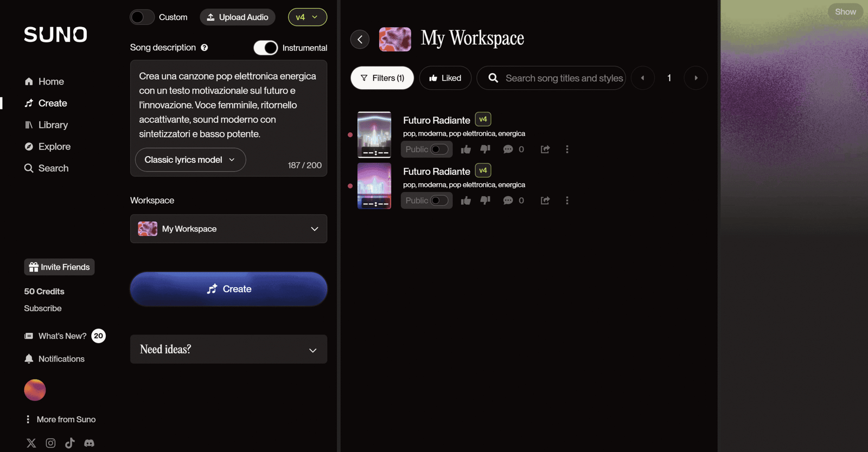Open Suno's Discord link icon
Screen dimensions: 868x452
point(89,443)
